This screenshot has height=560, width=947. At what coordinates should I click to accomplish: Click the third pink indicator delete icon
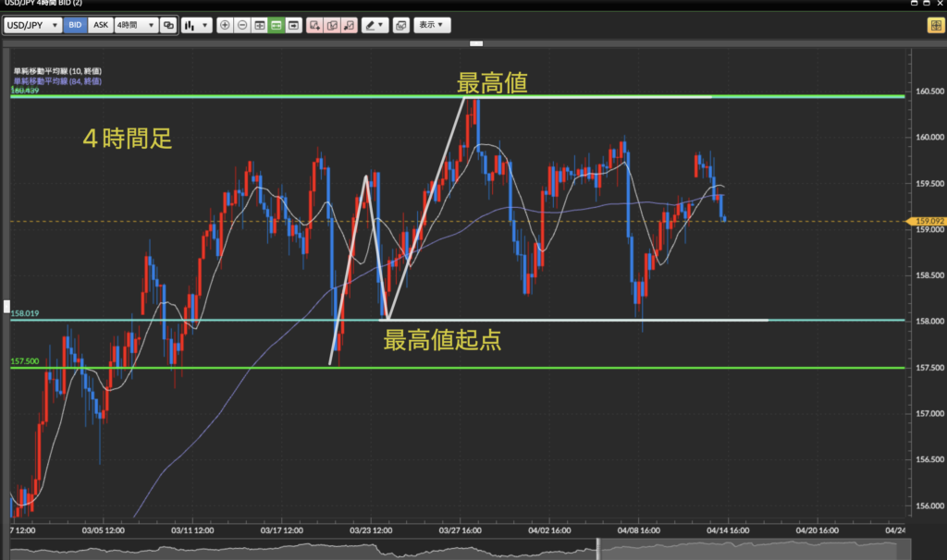[x=349, y=26]
